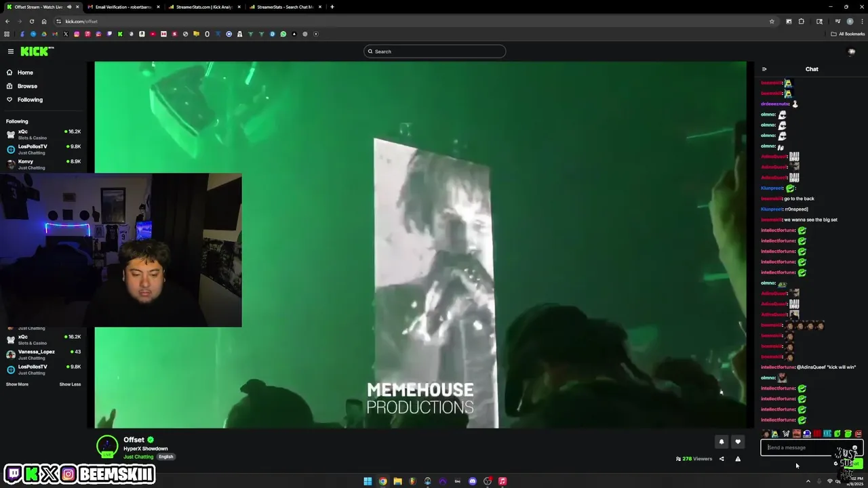Viewport: 868px width, 488px height.
Task: Click the heart follow button
Action: coord(738,442)
